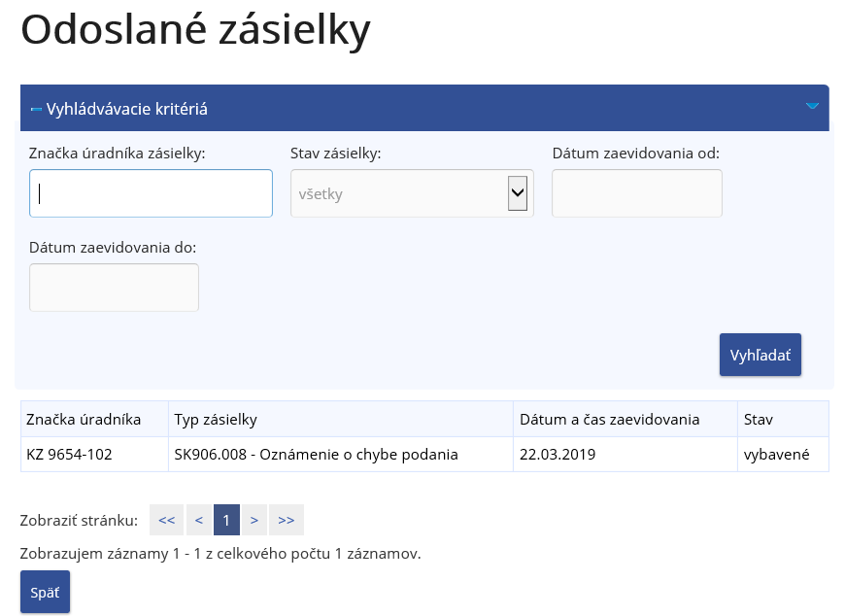Select the KZ 9654-102 cell
This screenshot has height=616, width=845.
[x=94, y=455]
